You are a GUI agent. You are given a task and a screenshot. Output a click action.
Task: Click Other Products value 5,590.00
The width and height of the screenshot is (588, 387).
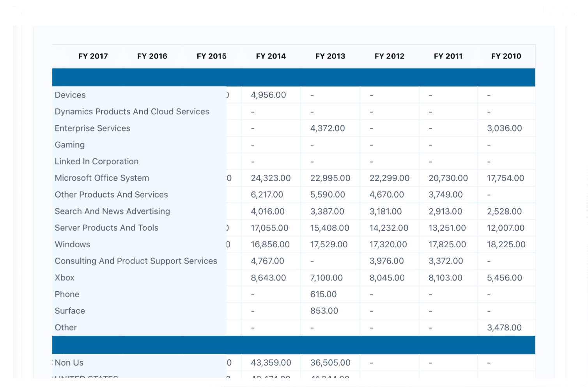point(328,195)
